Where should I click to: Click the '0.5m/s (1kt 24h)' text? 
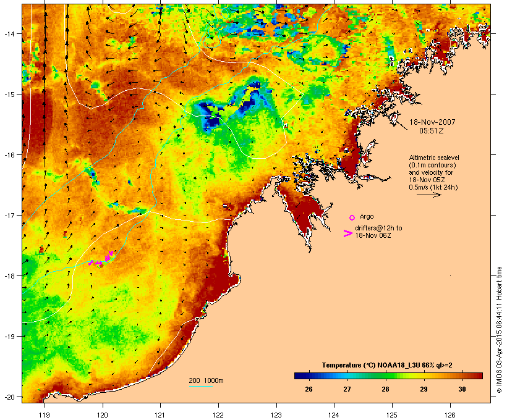433,187
